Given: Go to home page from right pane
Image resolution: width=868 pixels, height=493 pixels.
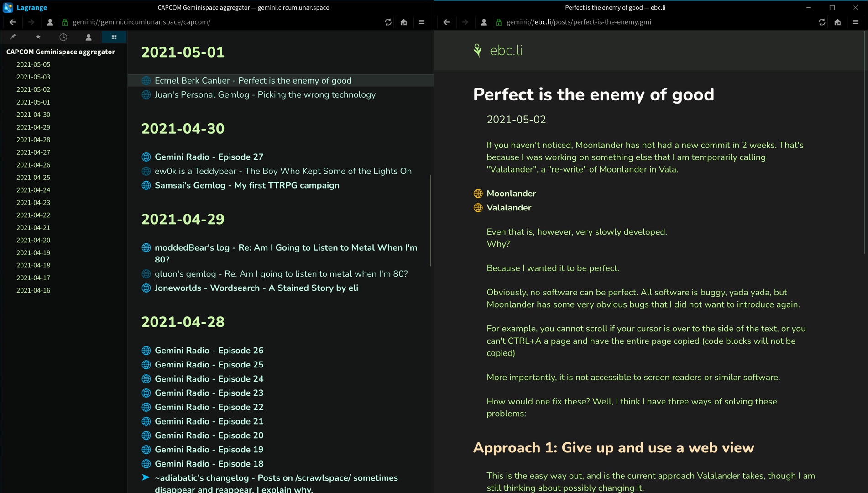Looking at the screenshot, I should click(837, 22).
